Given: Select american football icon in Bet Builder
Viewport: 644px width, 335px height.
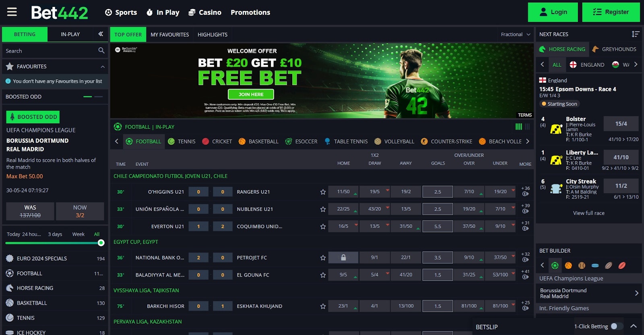Looking at the screenshot, I should point(609,265).
